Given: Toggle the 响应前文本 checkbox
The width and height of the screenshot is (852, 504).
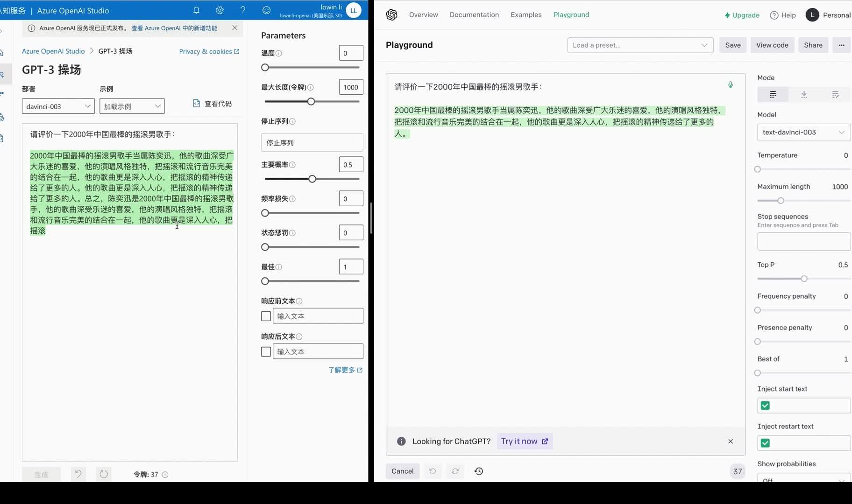Looking at the screenshot, I should pos(265,316).
